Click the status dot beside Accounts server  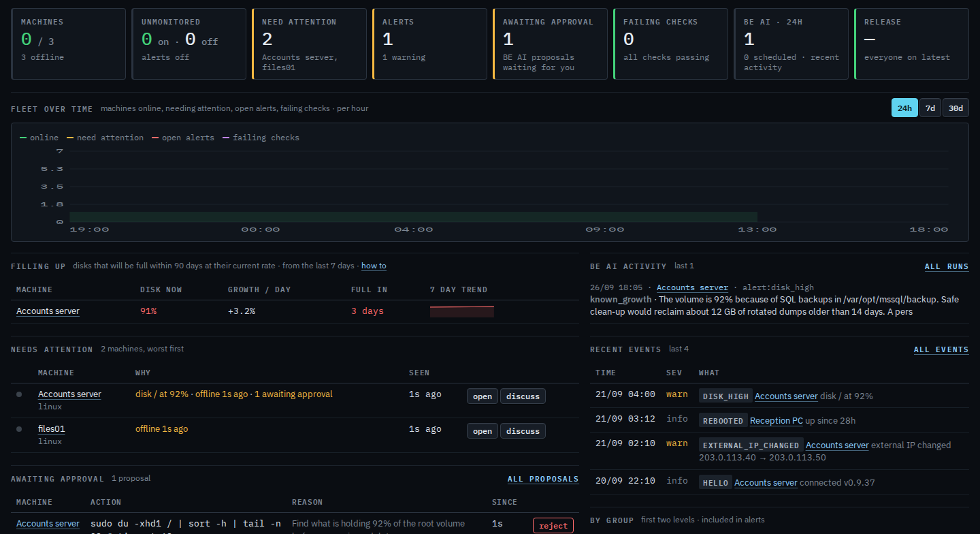click(19, 394)
